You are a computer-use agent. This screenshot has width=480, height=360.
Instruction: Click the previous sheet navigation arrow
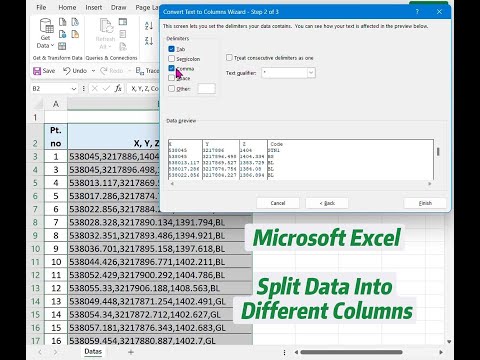pyautogui.click(x=40, y=352)
